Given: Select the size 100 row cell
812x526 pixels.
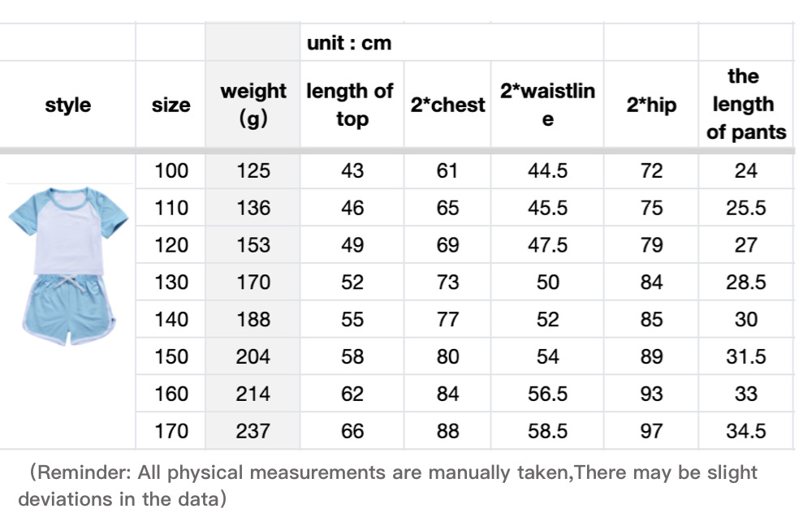Looking at the screenshot, I should [171, 170].
